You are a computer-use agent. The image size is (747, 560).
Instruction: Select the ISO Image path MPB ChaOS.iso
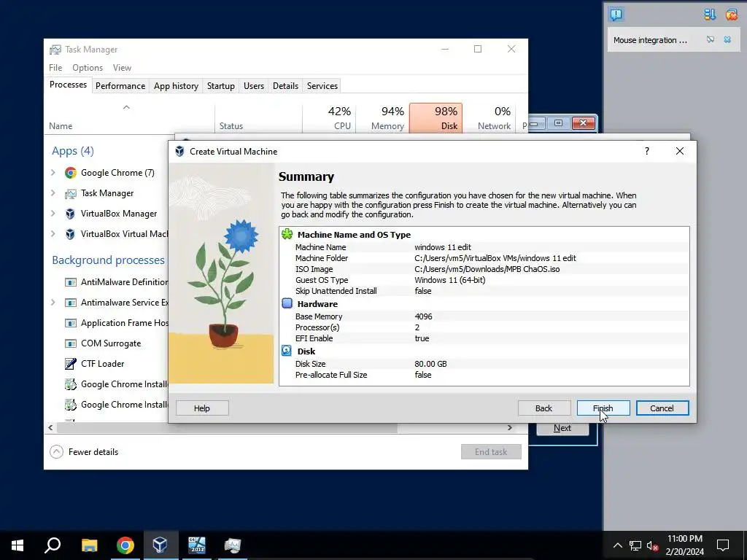coord(487,269)
